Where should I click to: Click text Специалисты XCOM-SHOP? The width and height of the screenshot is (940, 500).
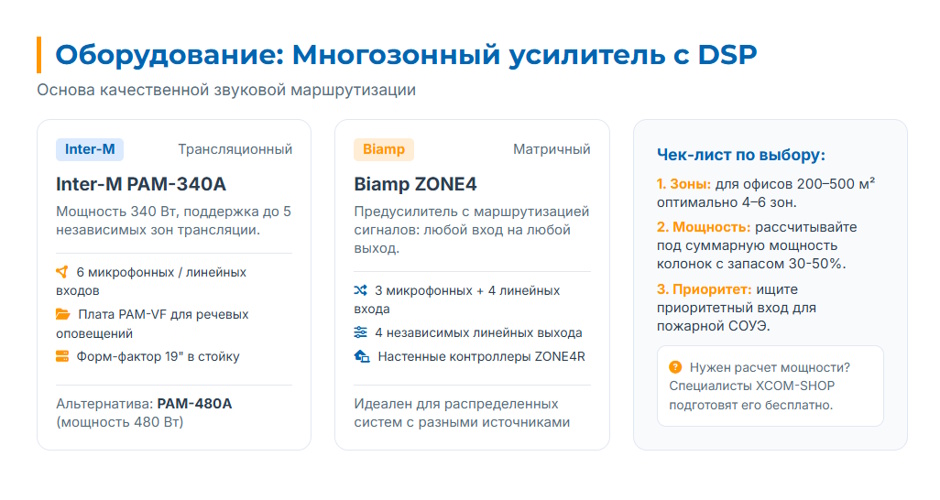[752, 386]
